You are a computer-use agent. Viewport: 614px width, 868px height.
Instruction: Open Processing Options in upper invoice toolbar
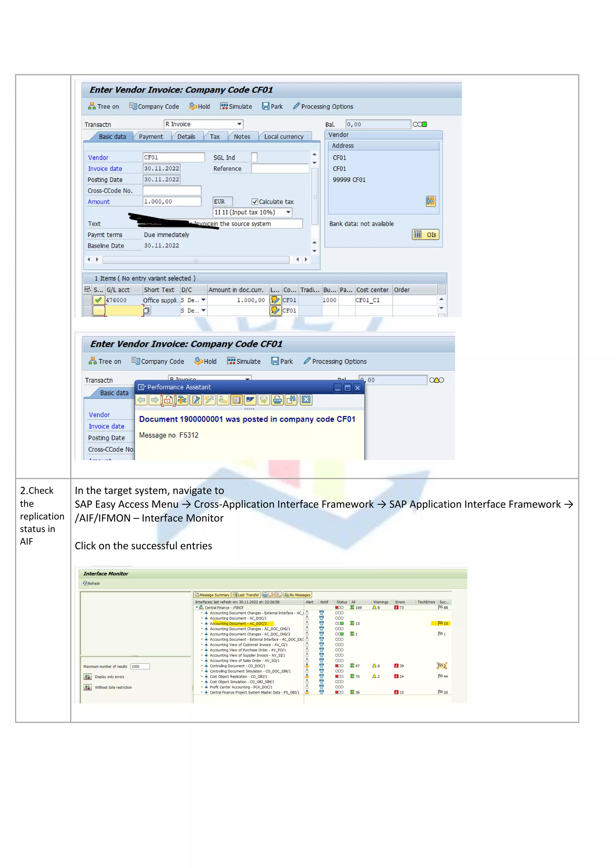click(x=323, y=106)
